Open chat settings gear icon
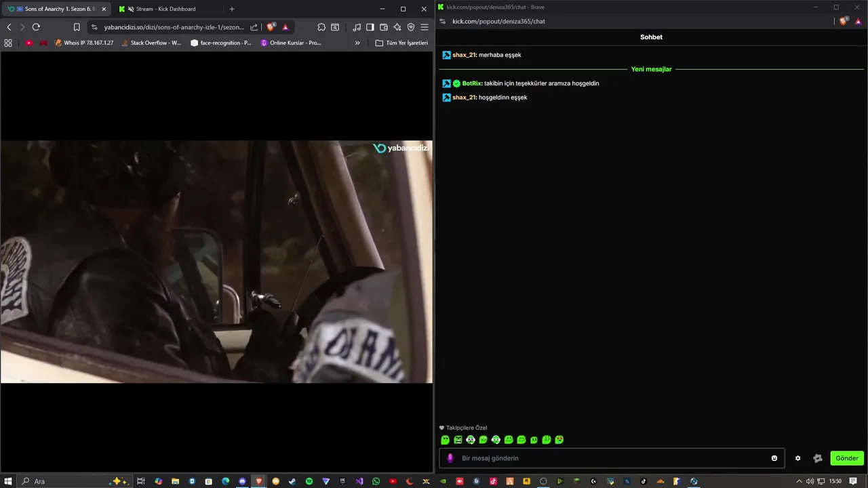868x488 pixels. [797, 458]
